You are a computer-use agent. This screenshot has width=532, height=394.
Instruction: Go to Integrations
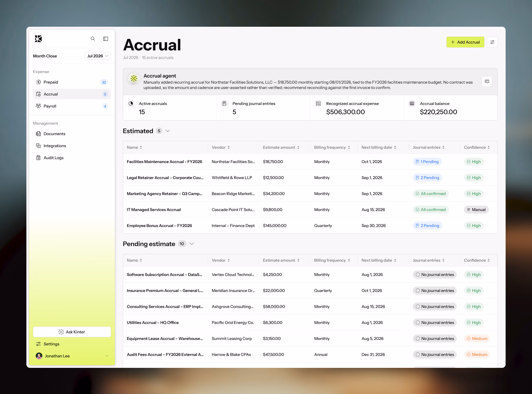coord(72,146)
